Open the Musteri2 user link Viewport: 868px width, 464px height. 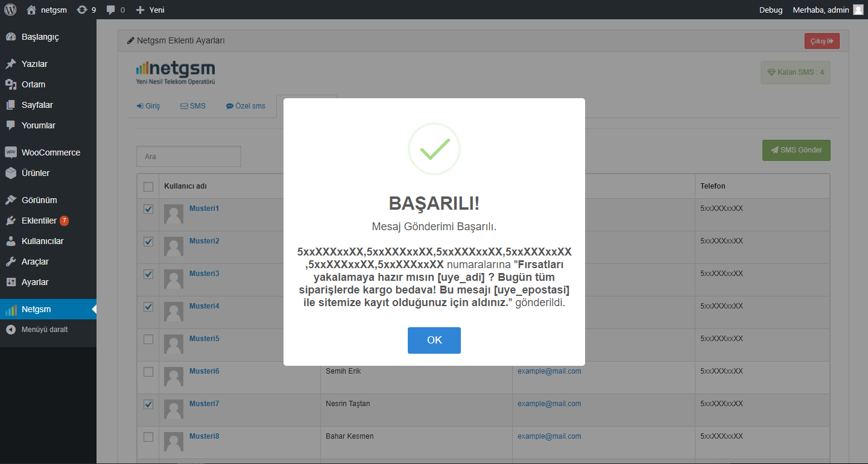coord(204,241)
